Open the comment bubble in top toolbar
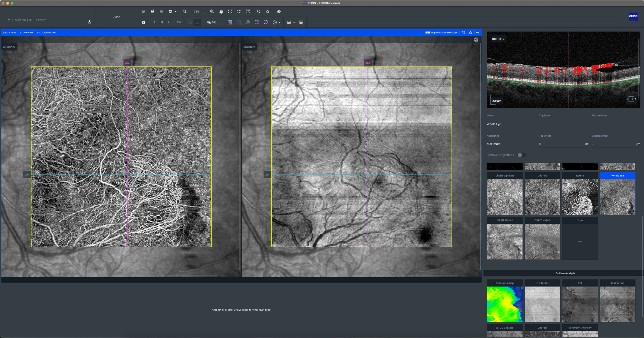 (259, 12)
